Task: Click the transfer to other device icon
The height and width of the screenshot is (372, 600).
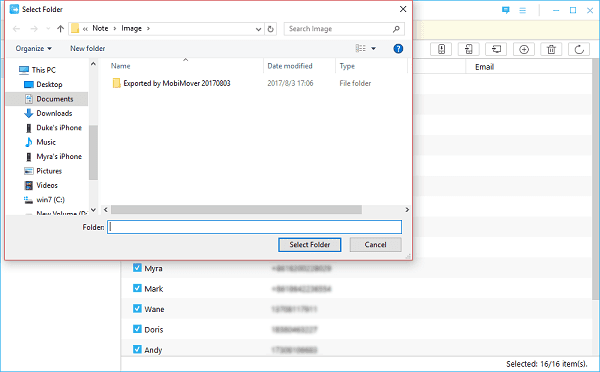Action: tap(469, 49)
